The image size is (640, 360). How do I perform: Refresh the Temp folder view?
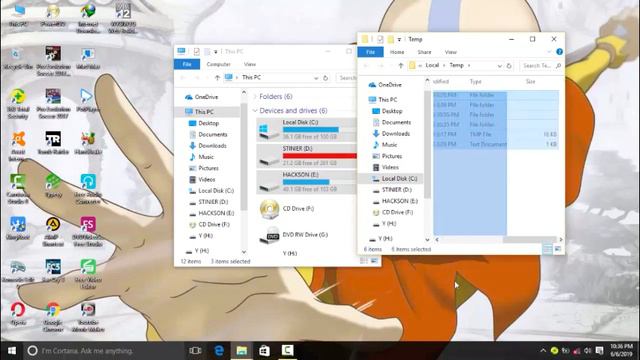509,65
